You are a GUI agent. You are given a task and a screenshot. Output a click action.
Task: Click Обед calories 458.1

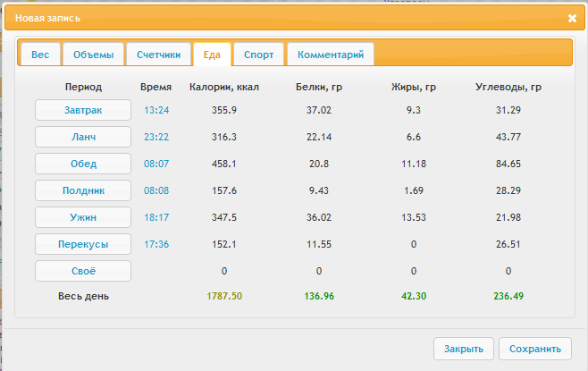(x=224, y=164)
